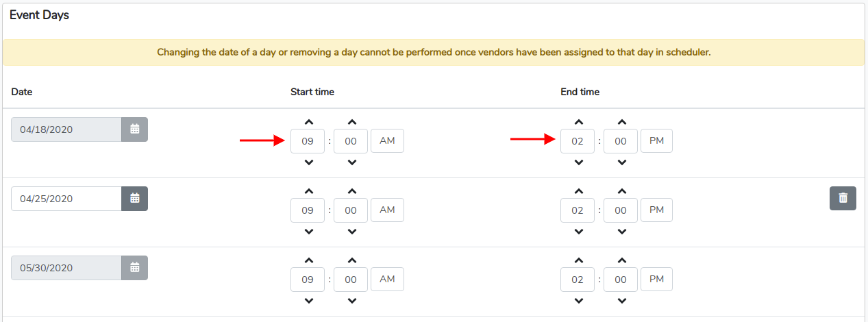Decrease start hour for 04/18/2020

[308, 162]
